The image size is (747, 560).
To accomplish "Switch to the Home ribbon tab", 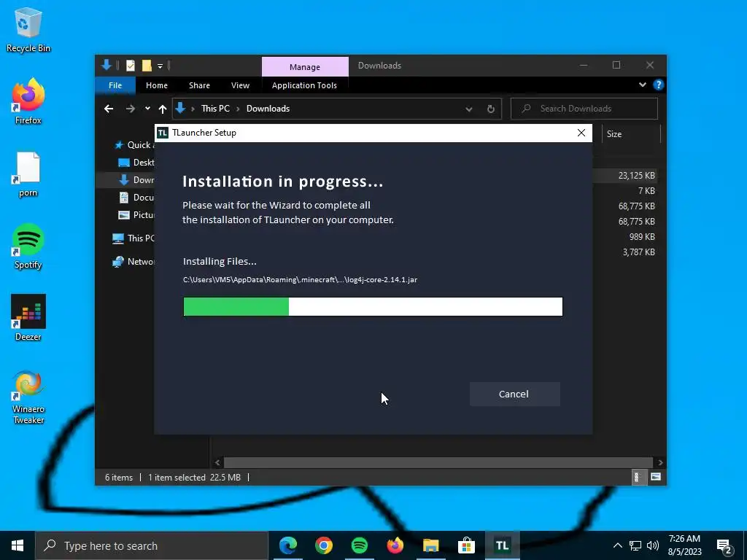I will (157, 85).
